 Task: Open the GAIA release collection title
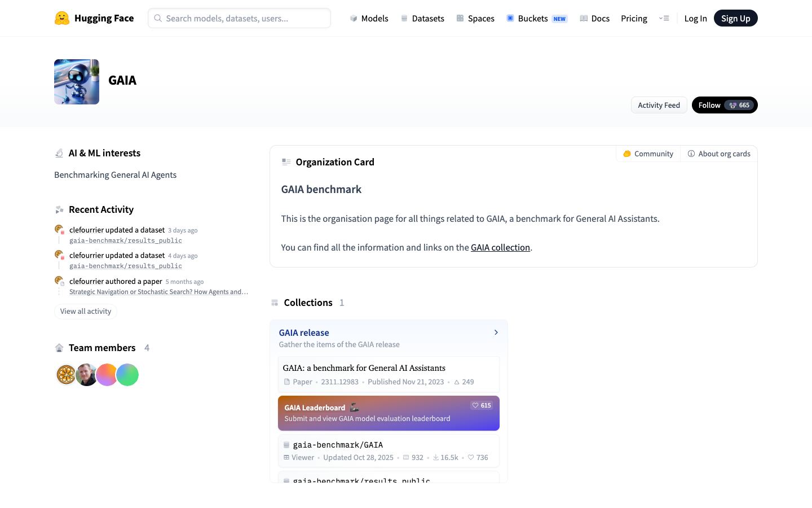[304, 332]
